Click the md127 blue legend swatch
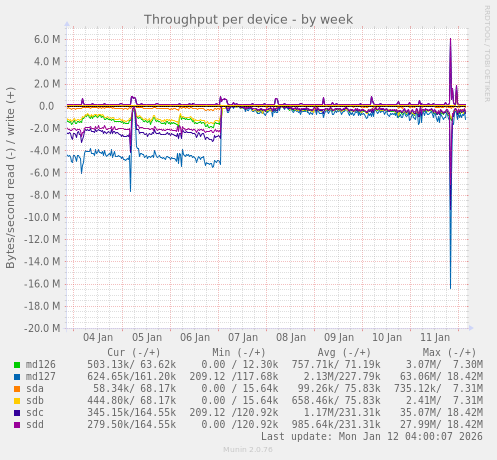The height and width of the screenshot is (460, 497). 17,377
